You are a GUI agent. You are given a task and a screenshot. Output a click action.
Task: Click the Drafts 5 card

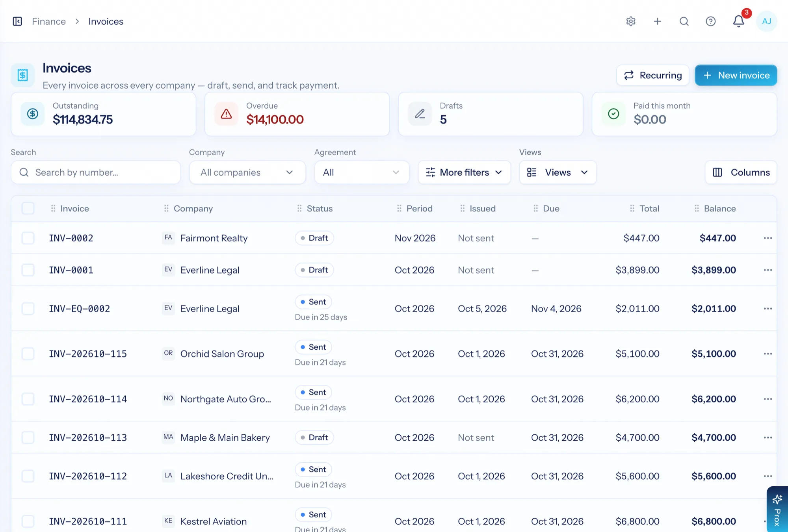(491, 114)
